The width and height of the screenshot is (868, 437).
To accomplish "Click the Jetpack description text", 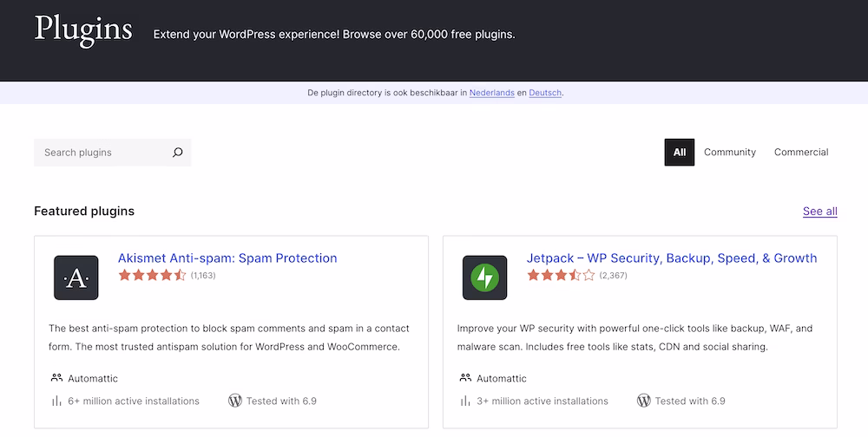I will click(x=635, y=337).
